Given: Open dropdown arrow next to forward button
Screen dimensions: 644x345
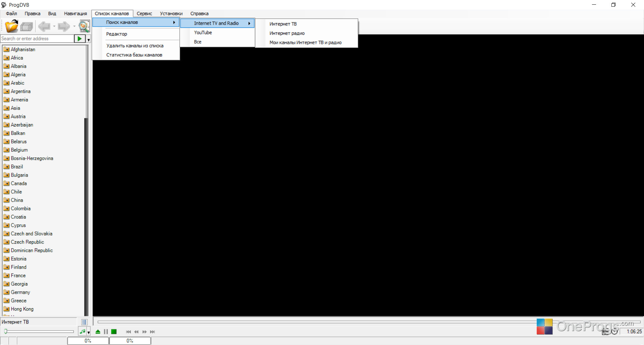Looking at the screenshot, I should point(74,26).
